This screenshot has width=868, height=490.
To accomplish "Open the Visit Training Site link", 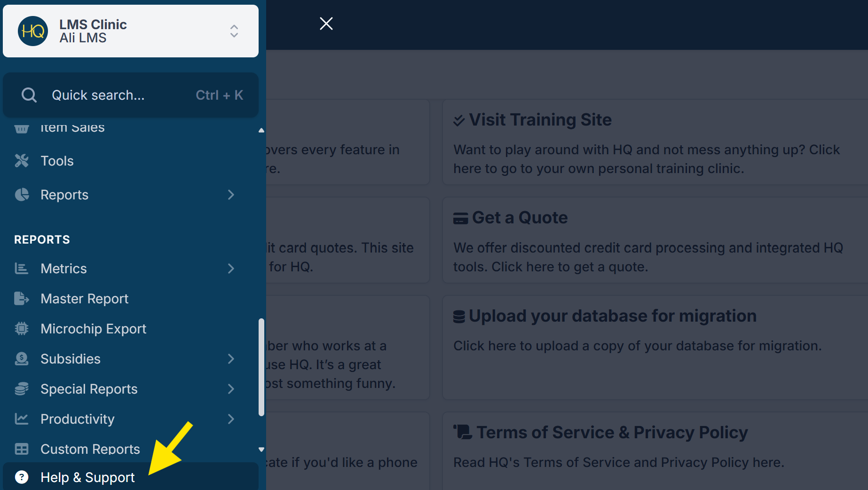I will 540,120.
